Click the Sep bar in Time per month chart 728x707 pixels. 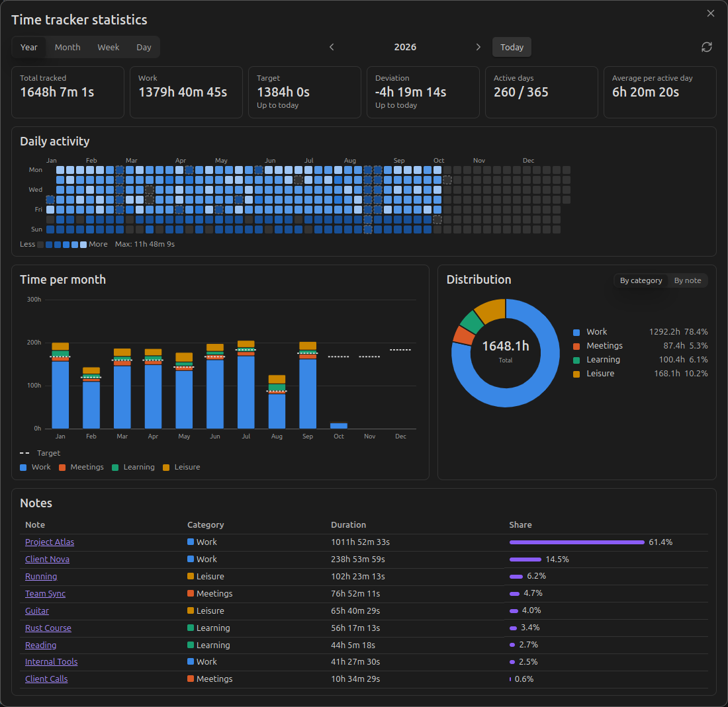click(308, 385)
